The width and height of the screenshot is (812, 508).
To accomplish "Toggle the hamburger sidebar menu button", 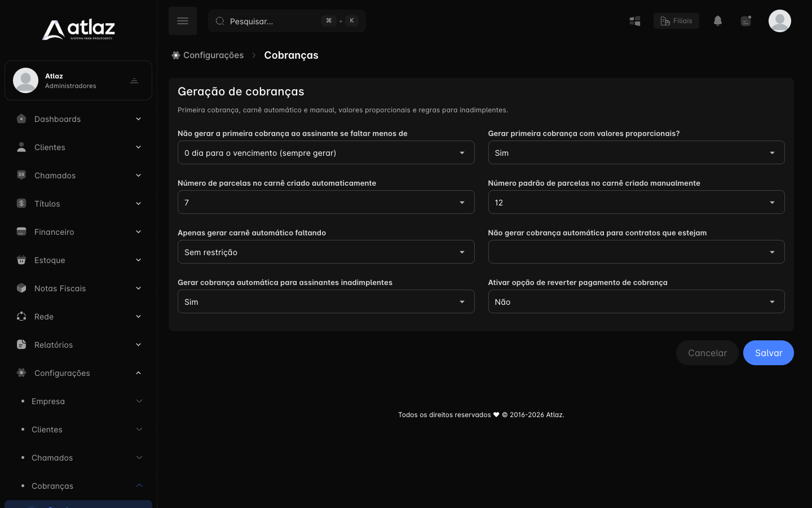I will [x=183, y=21].
